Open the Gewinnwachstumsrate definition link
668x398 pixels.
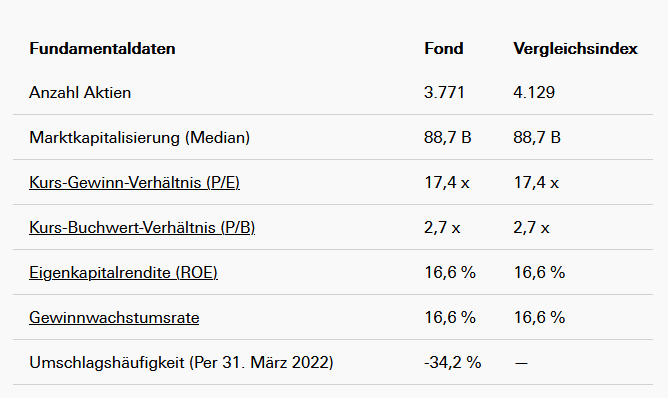114,317
